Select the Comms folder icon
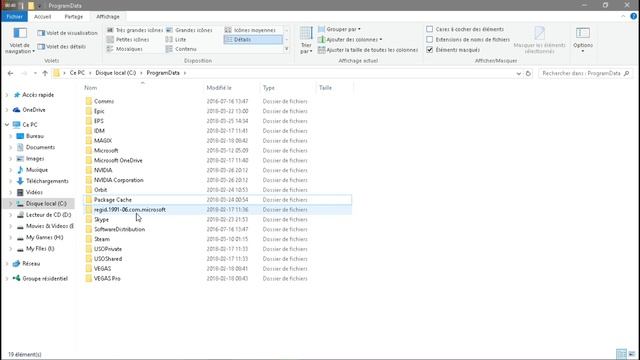 (89, 101)
